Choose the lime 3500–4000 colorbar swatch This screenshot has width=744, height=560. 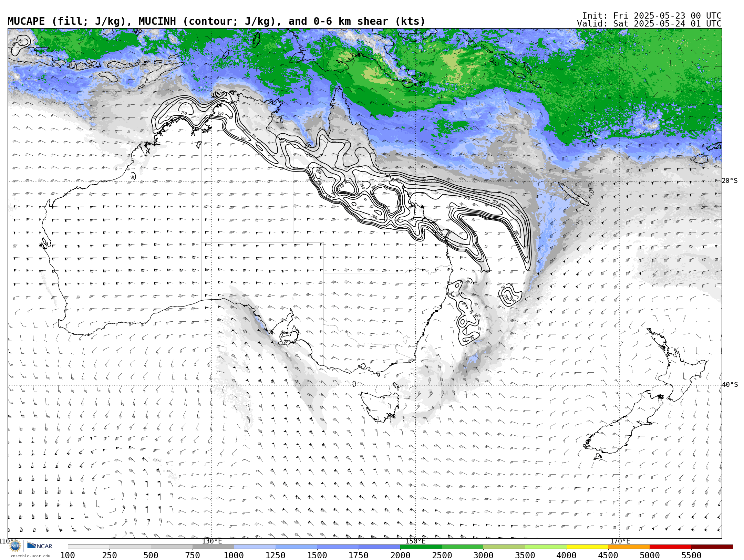[x=546, y=547]
